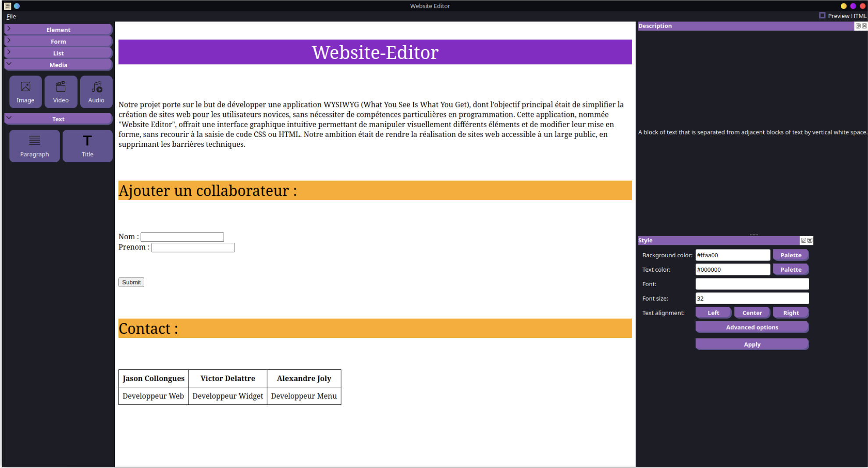Expand the List category
This screenshot has height=468, width=868.
click(58, 53)
